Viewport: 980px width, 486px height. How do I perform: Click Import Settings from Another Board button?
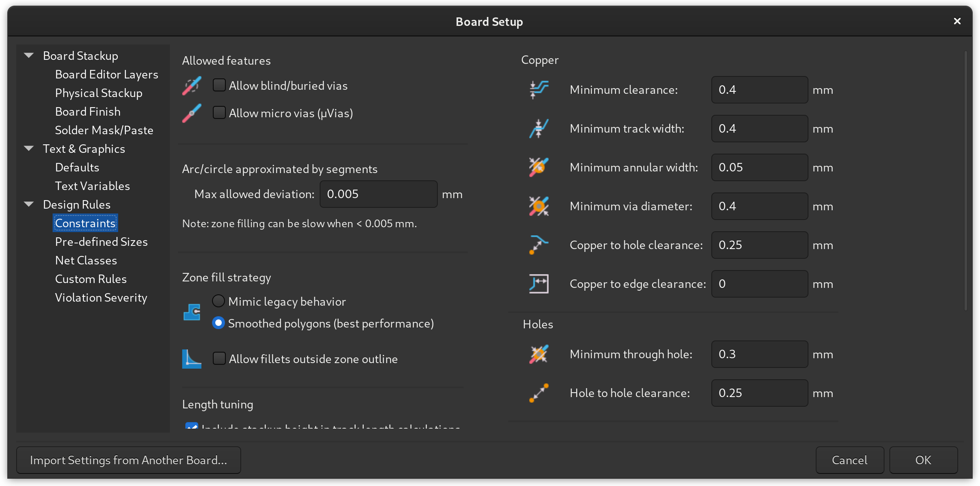tap(129, 460)
